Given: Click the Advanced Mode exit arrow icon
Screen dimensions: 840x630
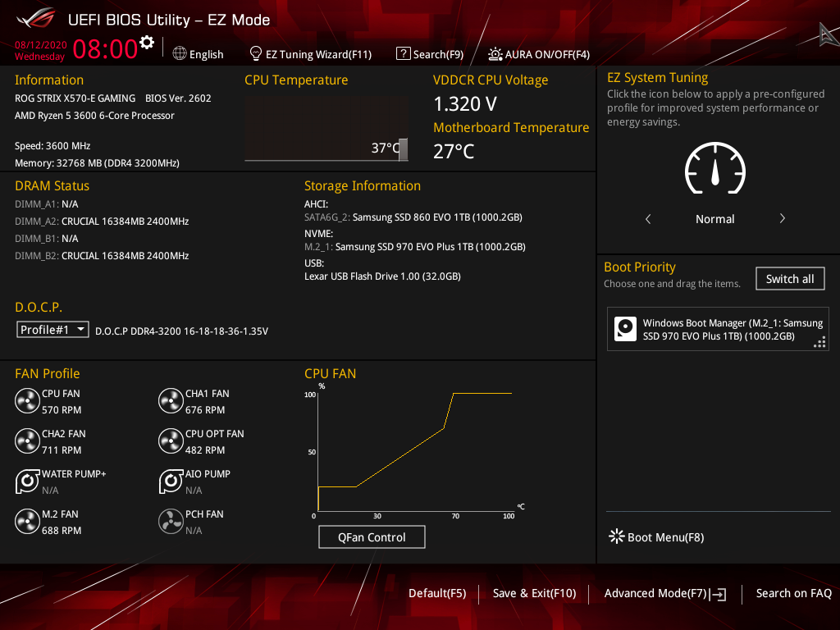Looking at the screenshot, I should 718,594.
